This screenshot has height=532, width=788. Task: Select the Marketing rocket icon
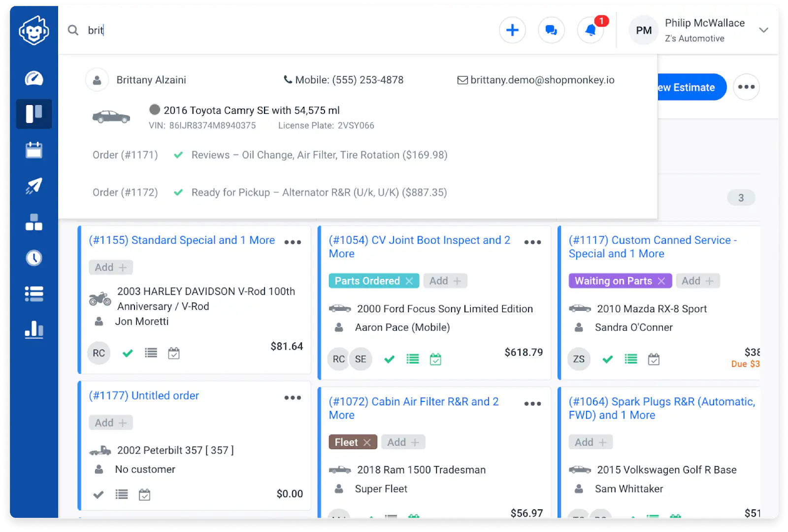coord(33,186)
